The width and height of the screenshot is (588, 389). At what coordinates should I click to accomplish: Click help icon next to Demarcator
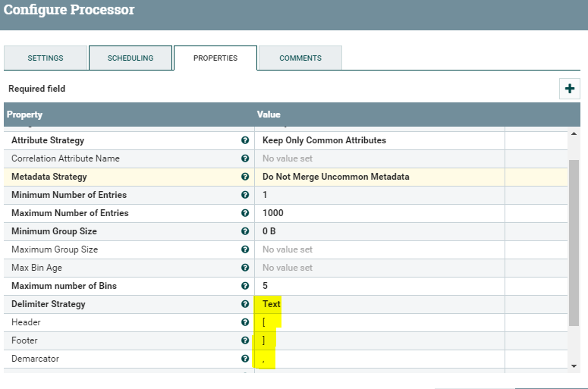coord(245,359)
